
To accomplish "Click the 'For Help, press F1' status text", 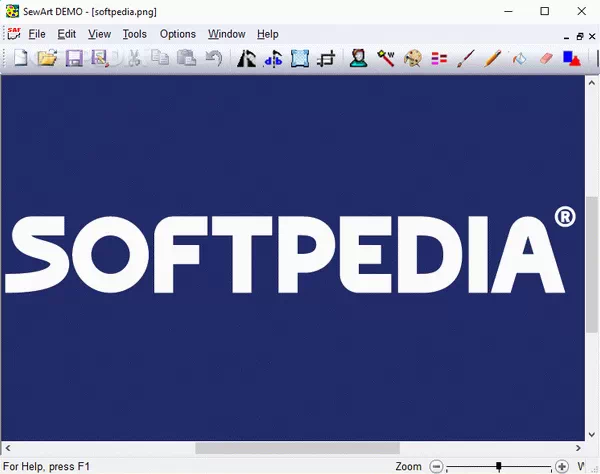I will 46,467.
